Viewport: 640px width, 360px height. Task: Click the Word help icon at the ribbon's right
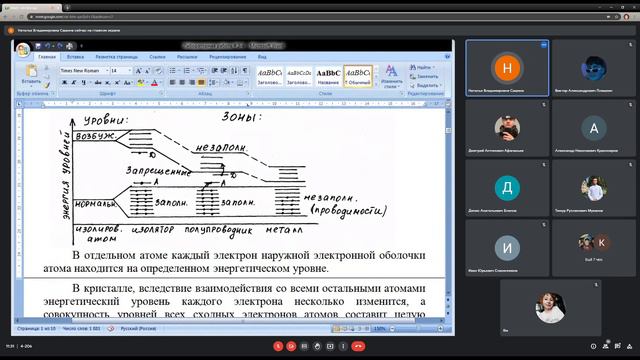(447, 56)
